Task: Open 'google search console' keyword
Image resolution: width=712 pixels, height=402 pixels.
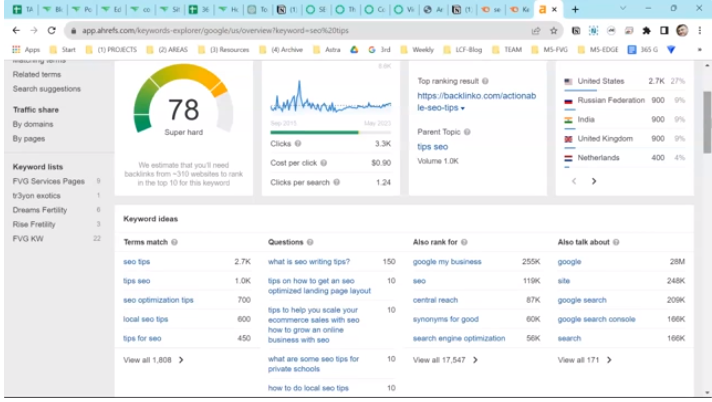Action: pyautogui.click(x=596, y=319)
